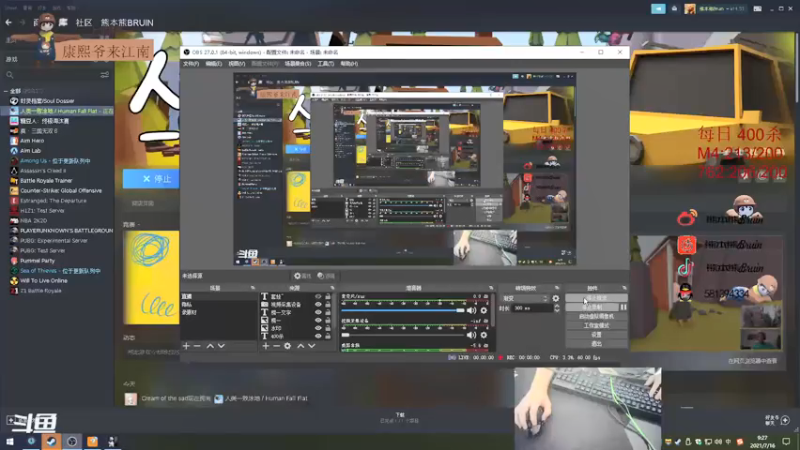Select Counter-Strike: Global Offensive in Steam list

[61, 191]
